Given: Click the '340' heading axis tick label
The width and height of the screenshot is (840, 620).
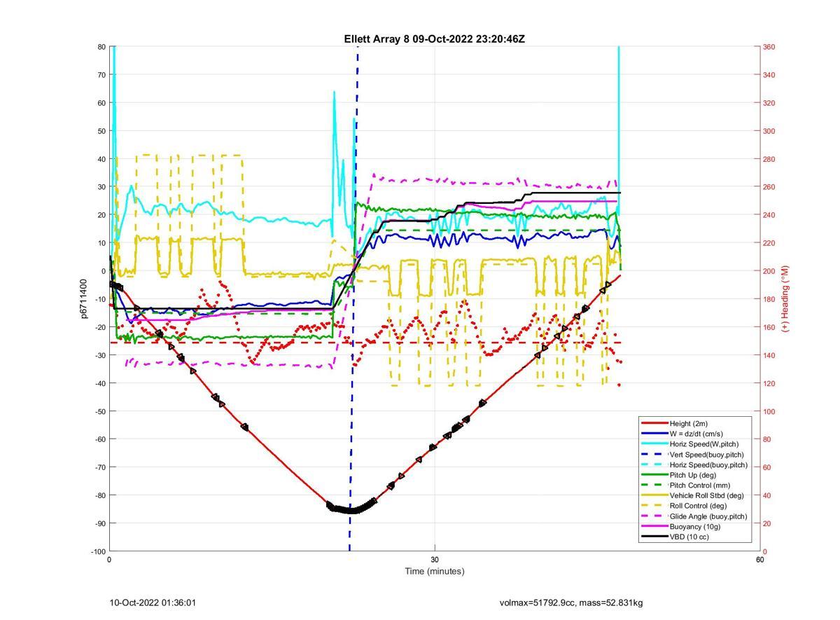Looking at the screenshot, I should click(769, 75).
